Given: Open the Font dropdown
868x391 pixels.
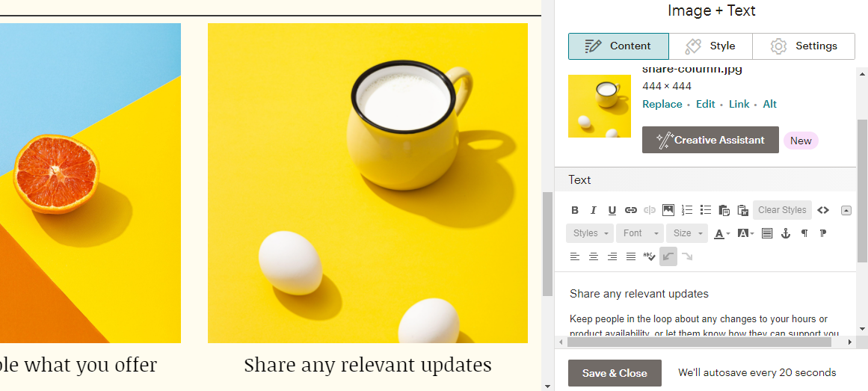Looking at the screenshot, I should point(640,233).
